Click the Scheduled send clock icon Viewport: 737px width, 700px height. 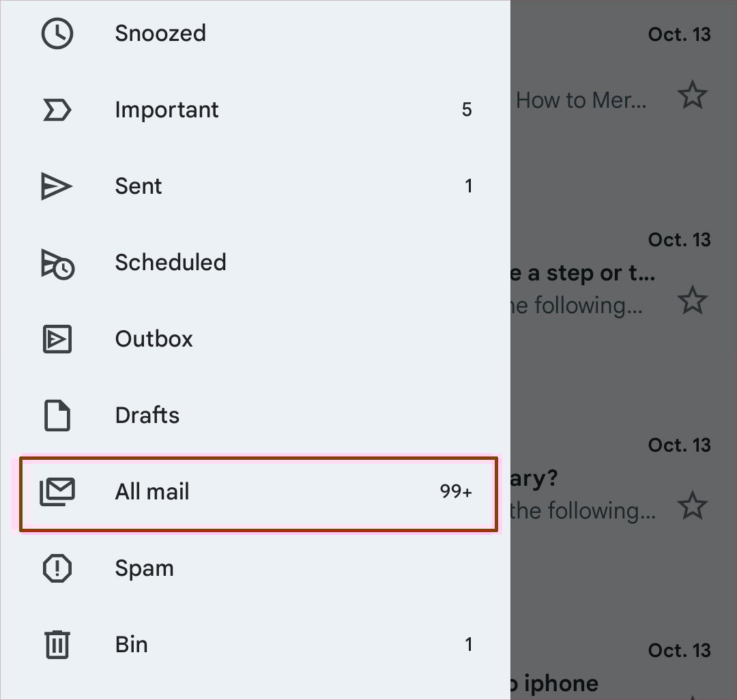(x=58, y=264)
